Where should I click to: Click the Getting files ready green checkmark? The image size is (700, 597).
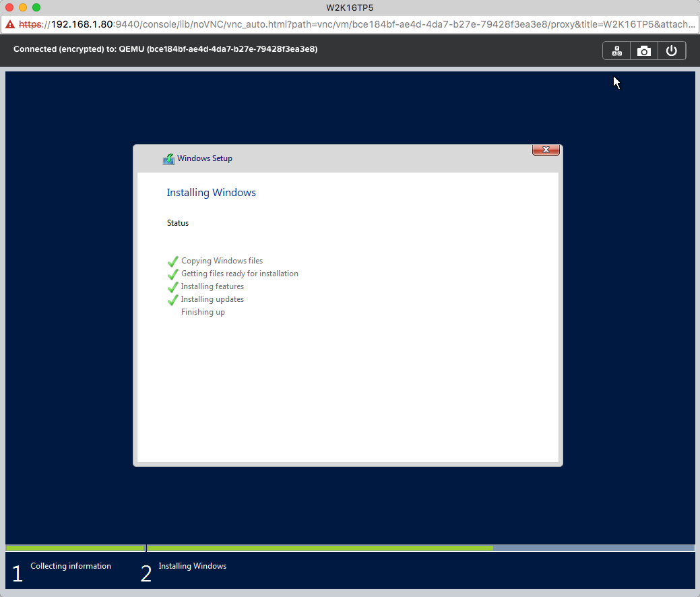tap(172, 274)
